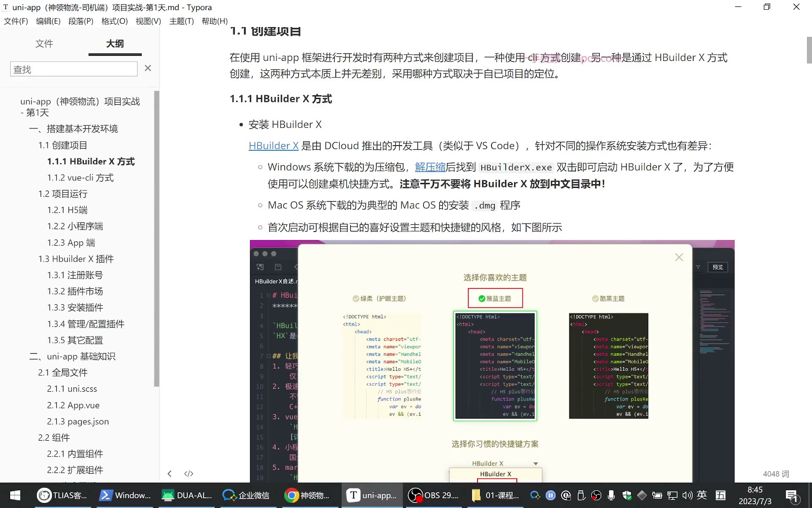Open 格式(O) menu
The image size is (812, 508).
(114, 21)
